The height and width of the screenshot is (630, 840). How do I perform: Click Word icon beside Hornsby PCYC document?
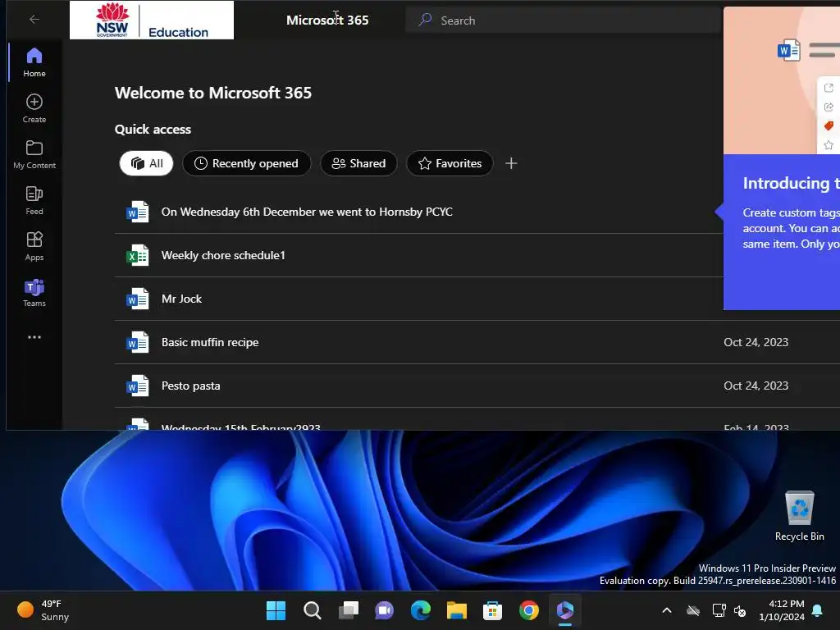tap(137, 212)
